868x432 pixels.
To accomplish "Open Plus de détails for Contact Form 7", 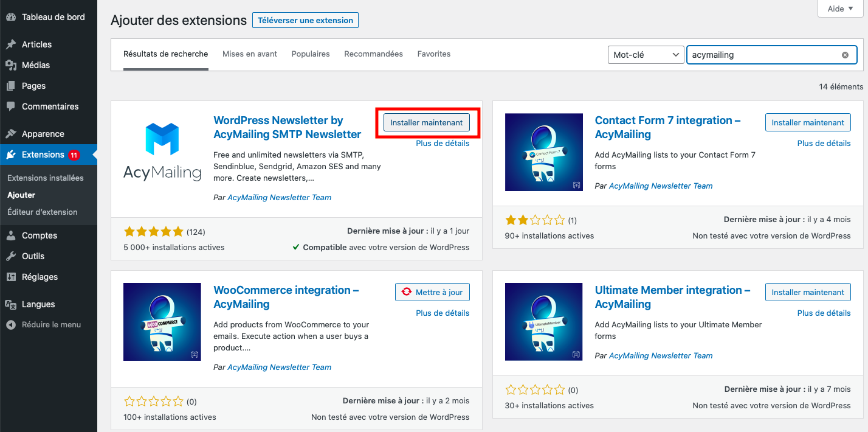I will [824, 144].
